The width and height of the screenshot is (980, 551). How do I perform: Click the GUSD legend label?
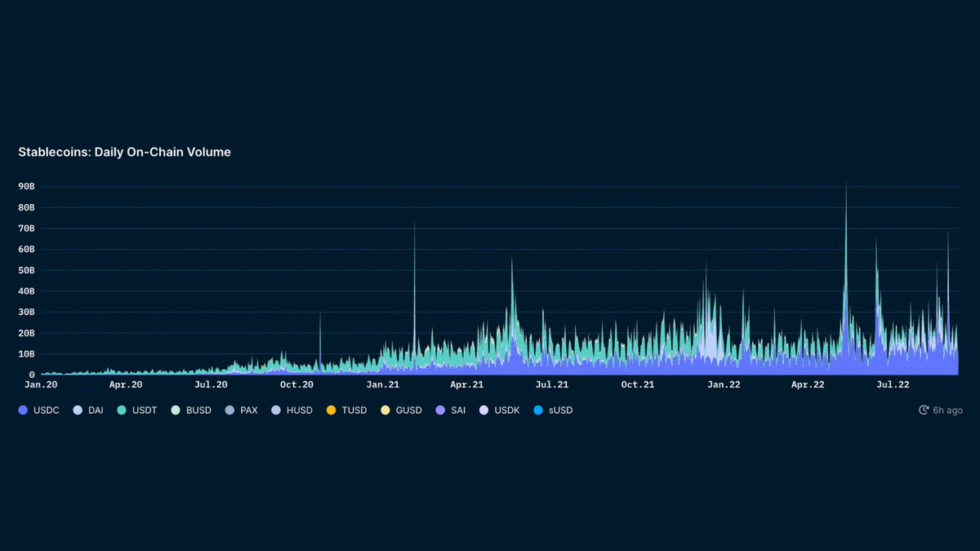[408, 410]
